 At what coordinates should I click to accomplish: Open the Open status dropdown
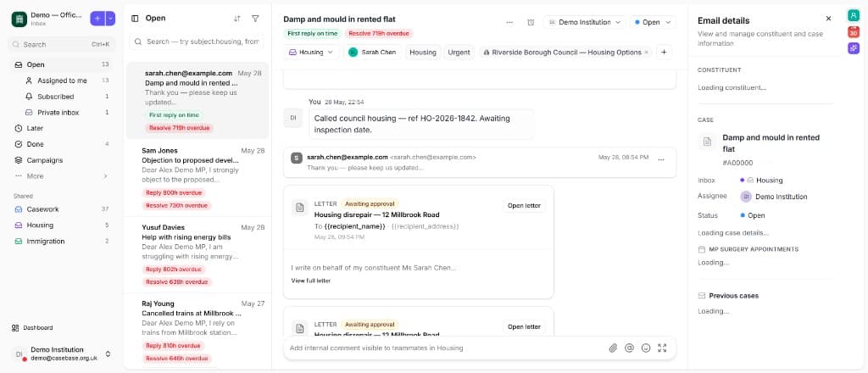(x=653, y=22)
